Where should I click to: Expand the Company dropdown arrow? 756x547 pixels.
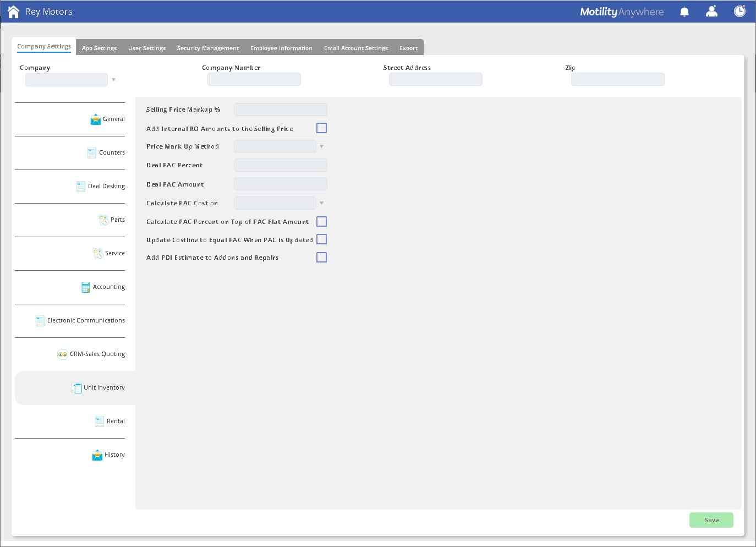[114, 80]
